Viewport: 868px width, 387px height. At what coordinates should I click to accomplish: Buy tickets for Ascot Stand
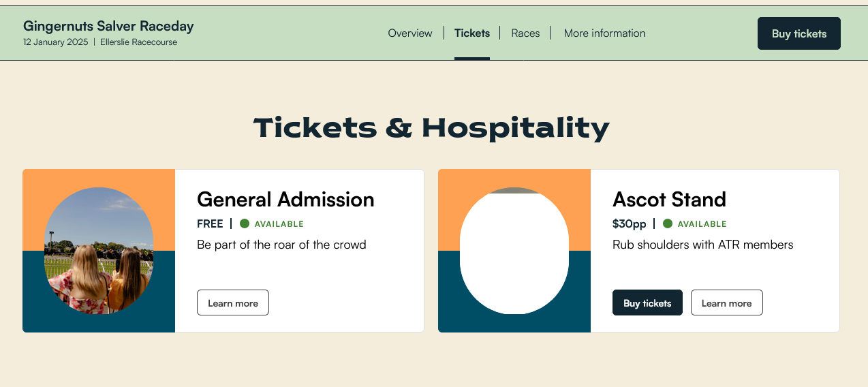(x=647, y=303)
